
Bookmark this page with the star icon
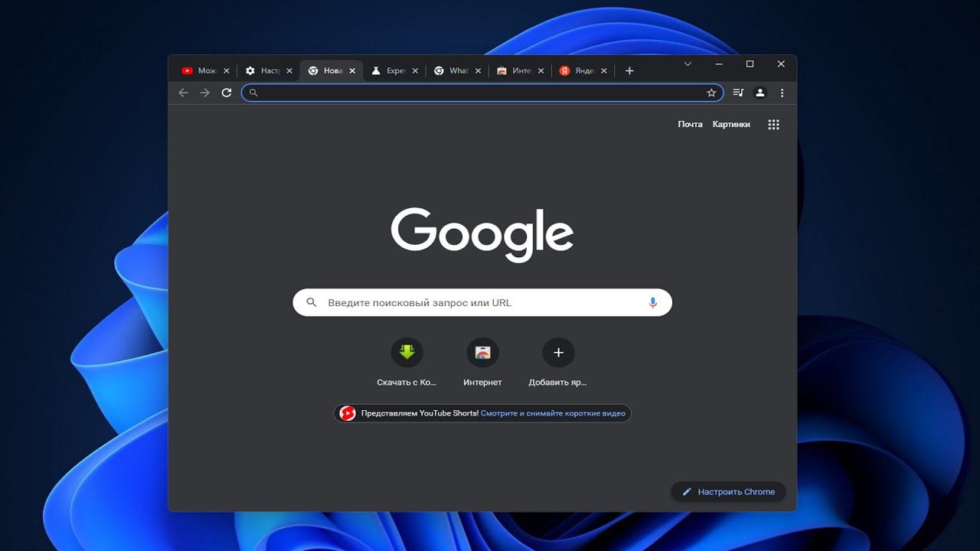tap(711, 93)
